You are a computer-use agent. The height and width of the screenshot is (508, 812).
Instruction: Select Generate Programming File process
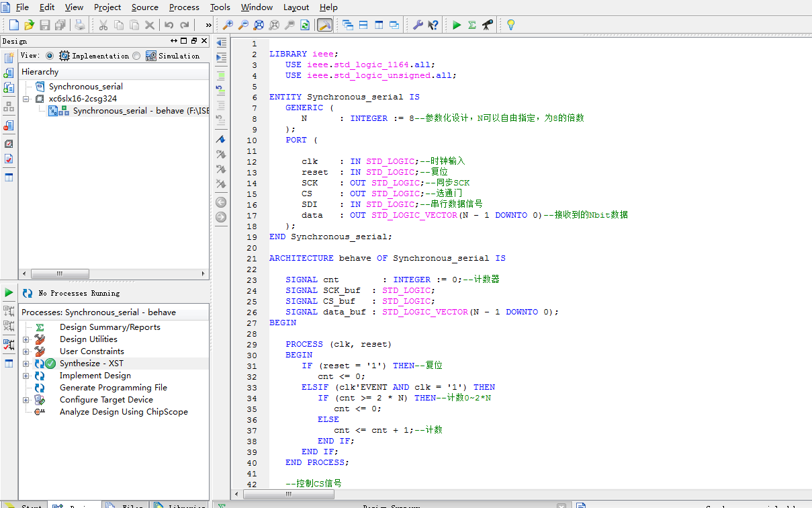pyautogui.click(x=113, y=388)
